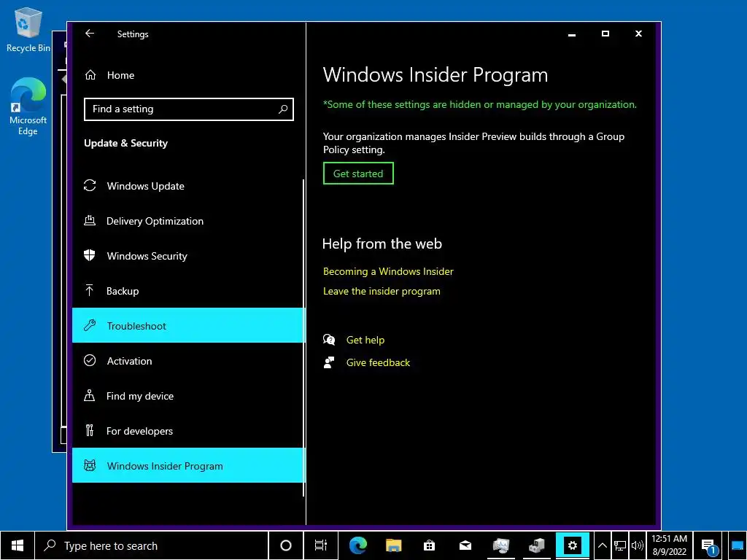Open Windows Security page
The image size is (747, 560).
click(188, 256)
